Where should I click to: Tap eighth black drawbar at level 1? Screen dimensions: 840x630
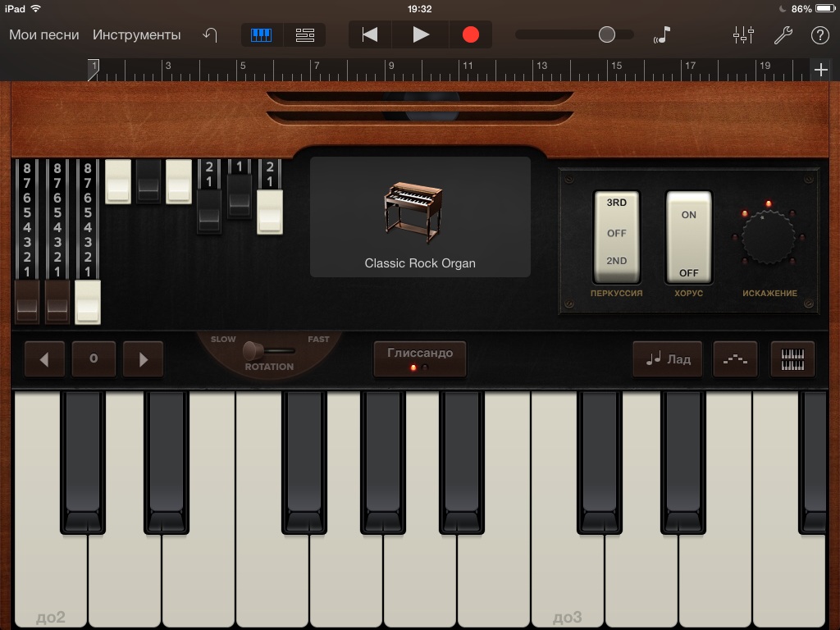(240, 196)
